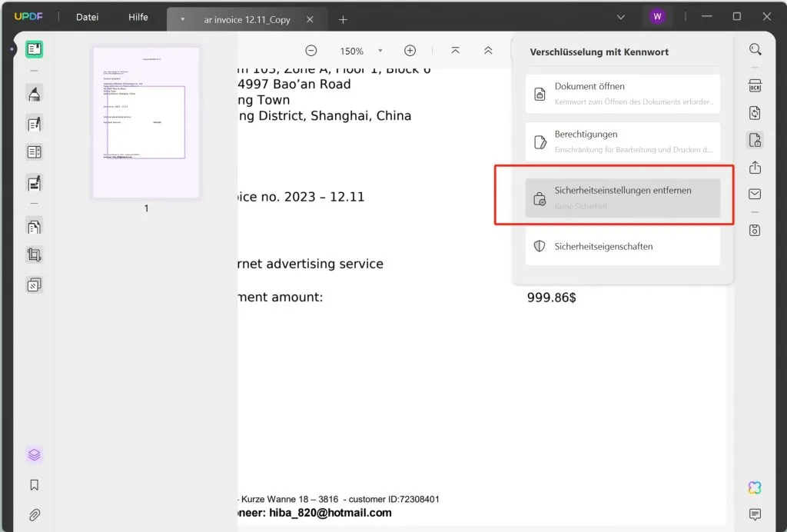Expand the zoom level dropdown arrow
The width and height of the screenshot is (787, 532).
(380, 51)
